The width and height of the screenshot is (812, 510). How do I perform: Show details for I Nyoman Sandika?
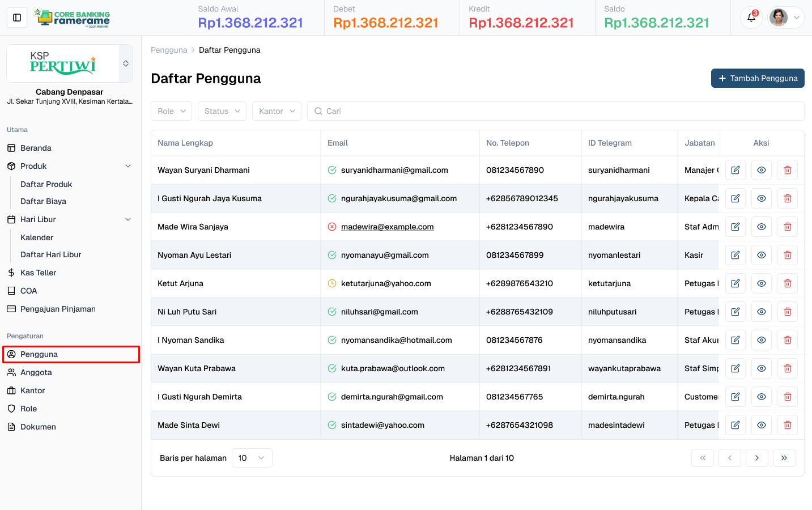pyautogui.click(x=761, y=340)
